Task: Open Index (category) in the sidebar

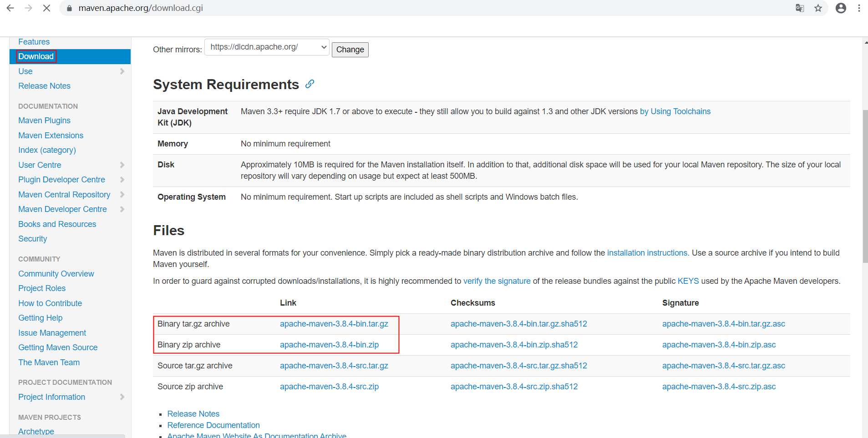Action: pyautogui.click(x=47, y=150)
